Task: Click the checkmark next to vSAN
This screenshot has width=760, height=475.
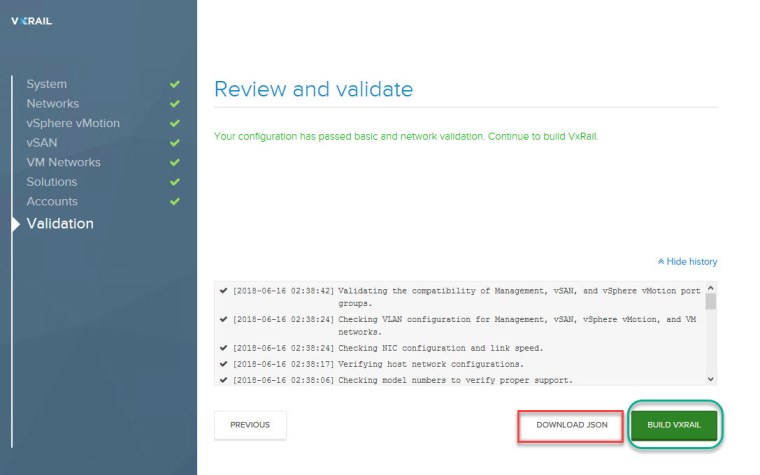Action: (x=175, y=142)
